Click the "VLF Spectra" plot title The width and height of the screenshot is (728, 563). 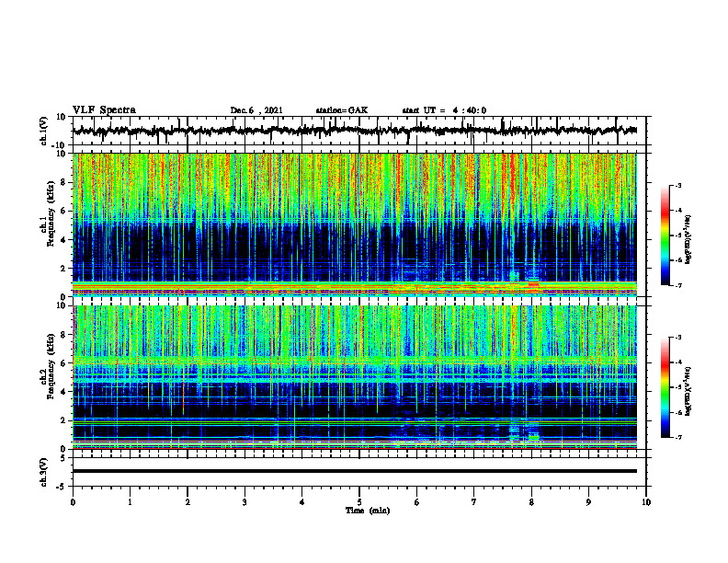104,110
